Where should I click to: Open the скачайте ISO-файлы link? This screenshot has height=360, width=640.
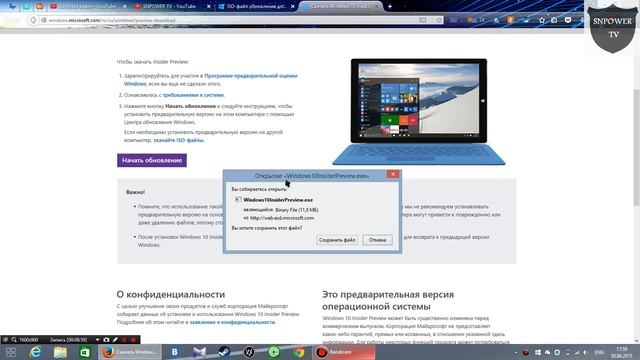pos(178,140)
